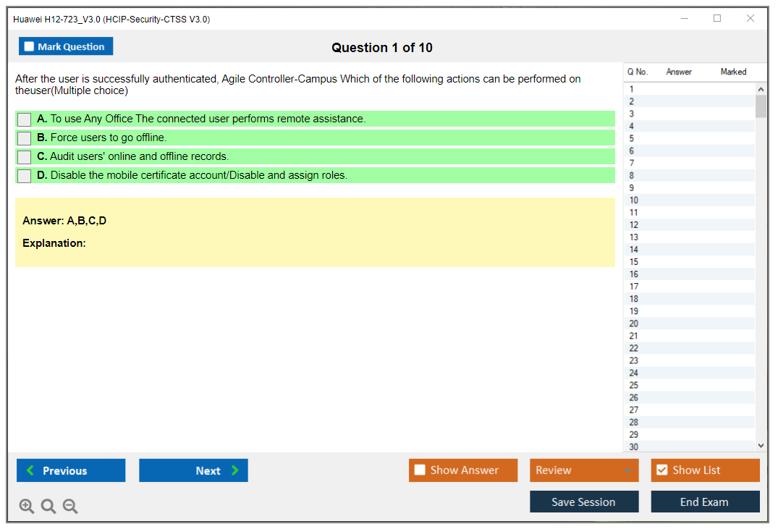The height and width of the screenshot is (532, 778).
Task: Go to the Next question
Action: [193, 470]
